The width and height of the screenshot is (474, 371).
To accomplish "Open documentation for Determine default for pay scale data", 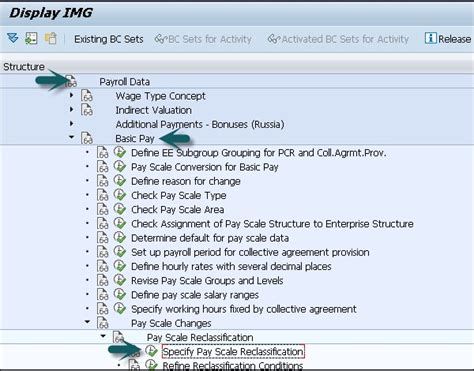I will tap(103, 238).
